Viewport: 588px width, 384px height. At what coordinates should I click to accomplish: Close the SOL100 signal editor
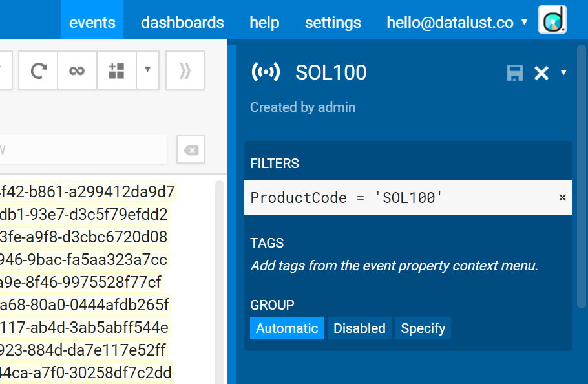pyautogui.click(x=541, y=73)
